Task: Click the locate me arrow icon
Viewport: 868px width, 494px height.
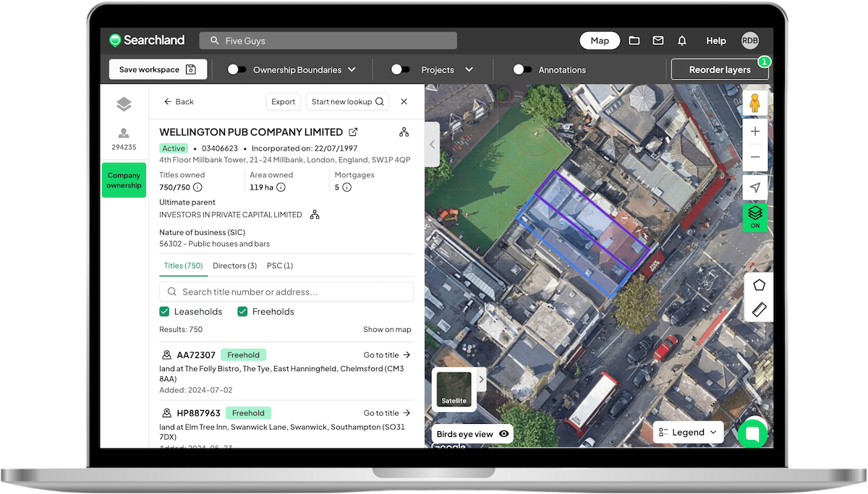Action: tap(755, 187)
